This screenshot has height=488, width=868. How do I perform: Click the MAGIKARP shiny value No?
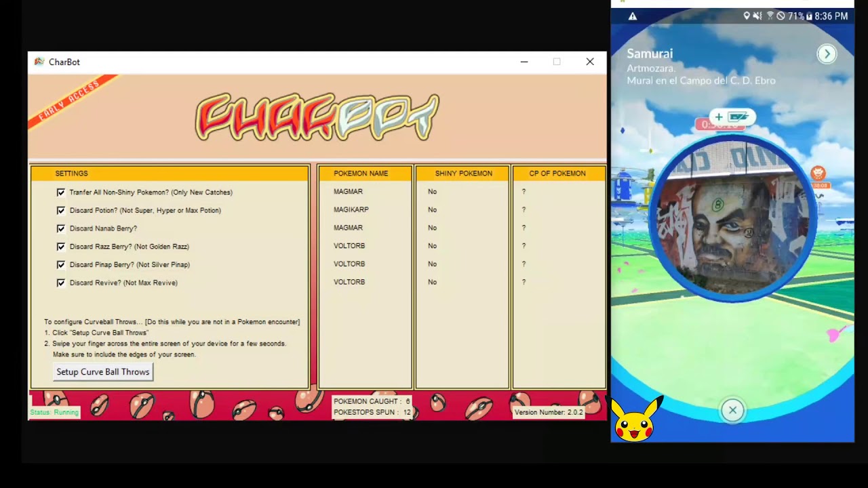pos(432,209)
